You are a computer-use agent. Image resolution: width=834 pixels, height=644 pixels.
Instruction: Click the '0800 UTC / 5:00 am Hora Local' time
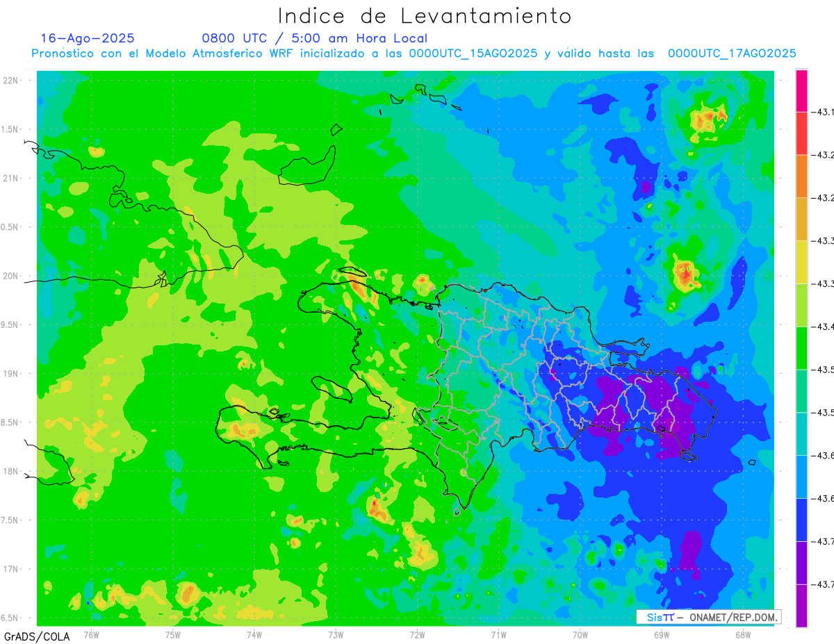coord(315,39)
